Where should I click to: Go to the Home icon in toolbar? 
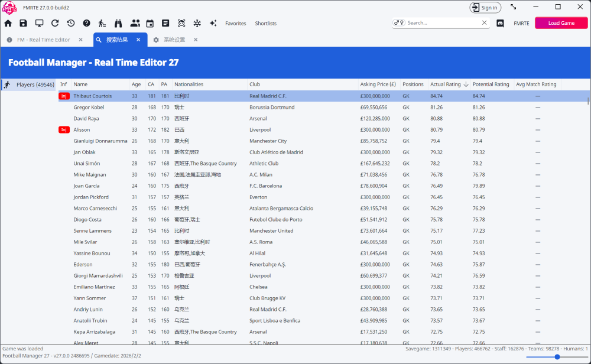pyautogui.click(x=8, y=24)
